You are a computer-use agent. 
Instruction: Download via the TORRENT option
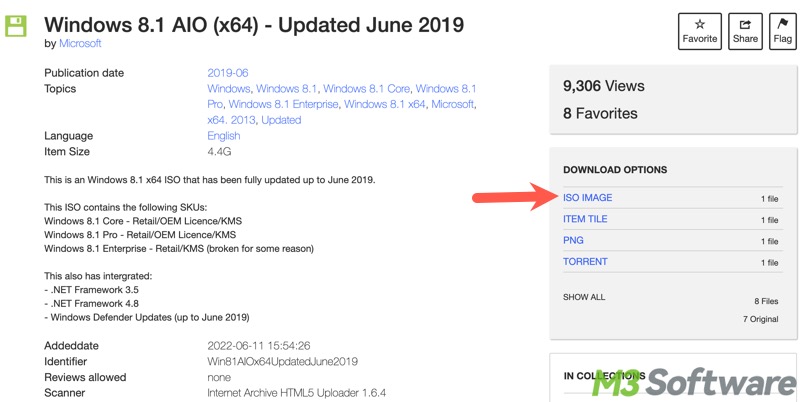pos(585,262)
